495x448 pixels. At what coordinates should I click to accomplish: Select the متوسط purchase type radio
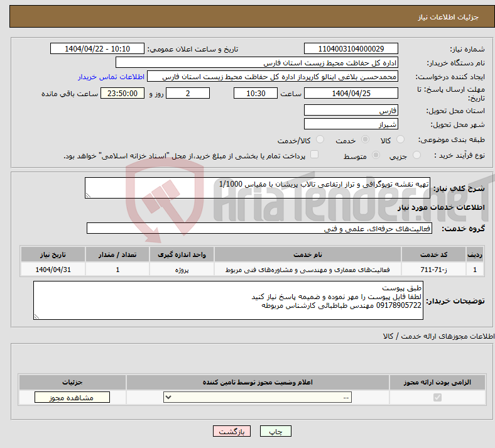[376, 155]
